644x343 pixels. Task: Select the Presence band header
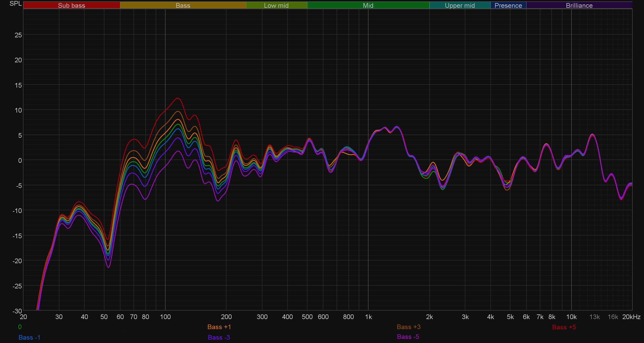(x=508, y=5)
